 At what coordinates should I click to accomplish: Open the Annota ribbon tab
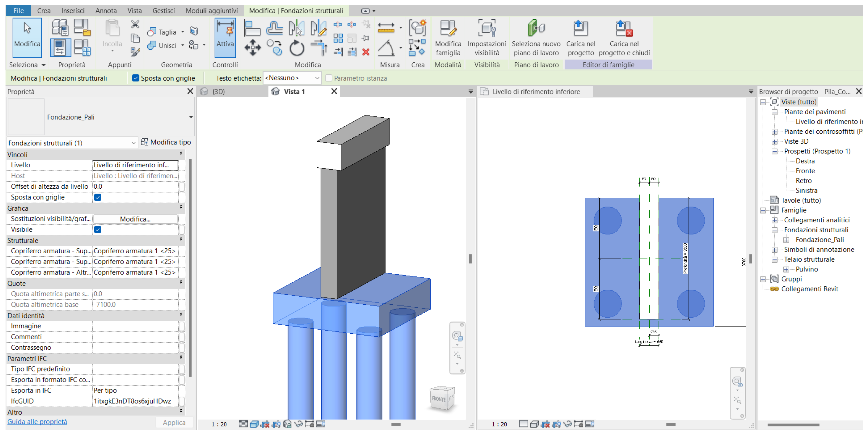(x=106, y=11)
